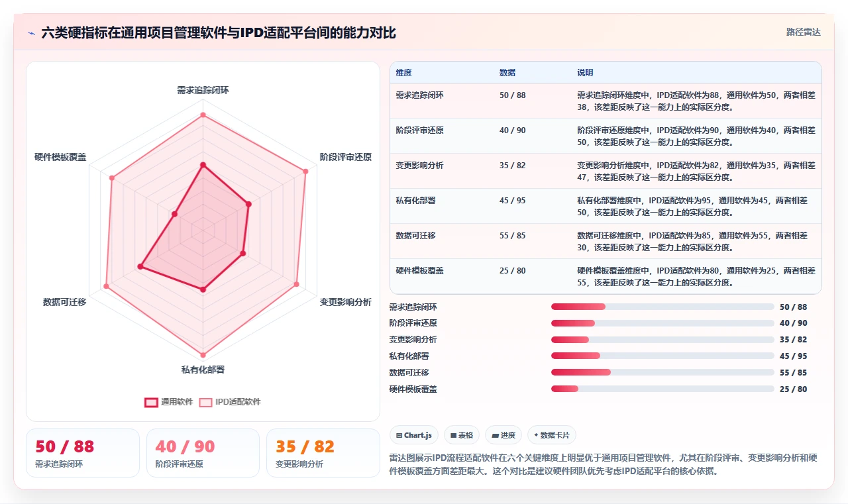Click the 数据可迁移 progress bar
This screenshot has height=504, width=848.
(662, 372)
